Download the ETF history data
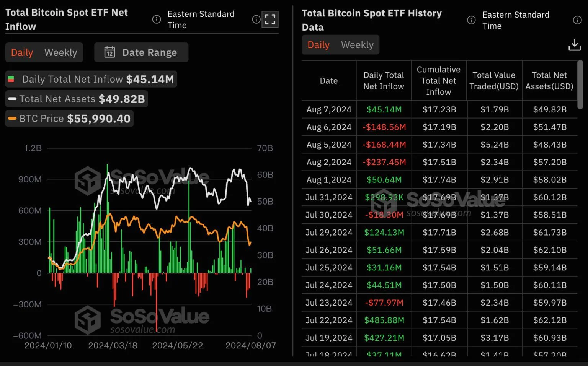Viewport: 588px width, 366px height. pos(574,45)
